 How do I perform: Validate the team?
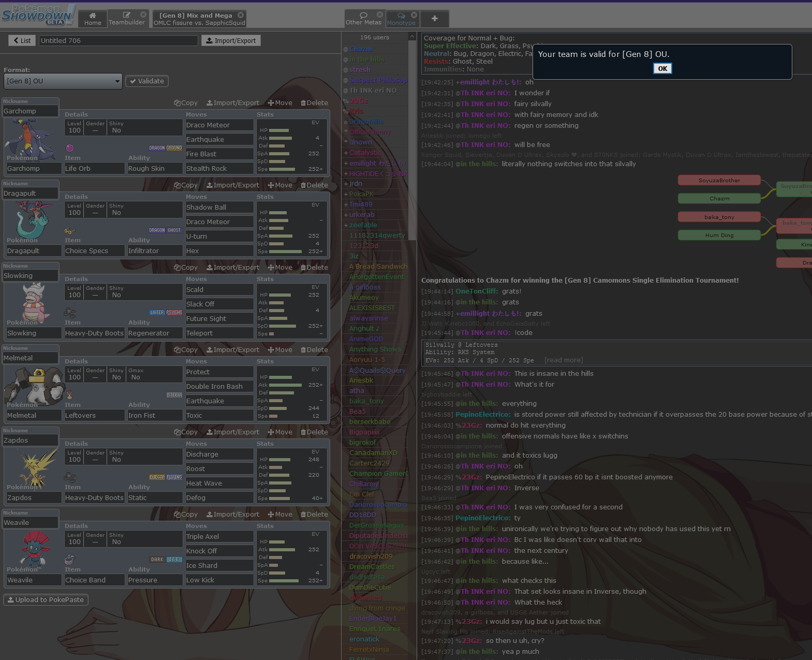click(147, 81)
